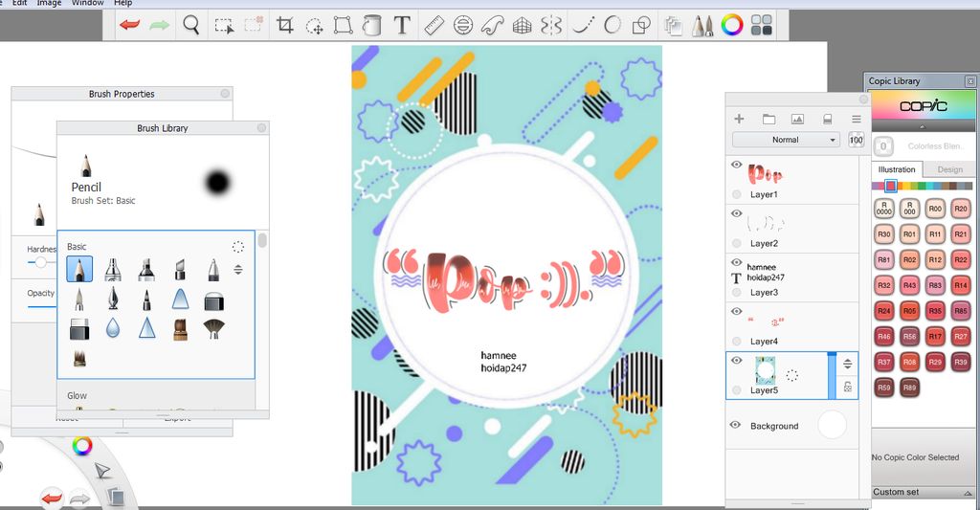Click the Layer5 reorder arrows handle
Viewport: 980px width, 510px height.
coord(848,364)
